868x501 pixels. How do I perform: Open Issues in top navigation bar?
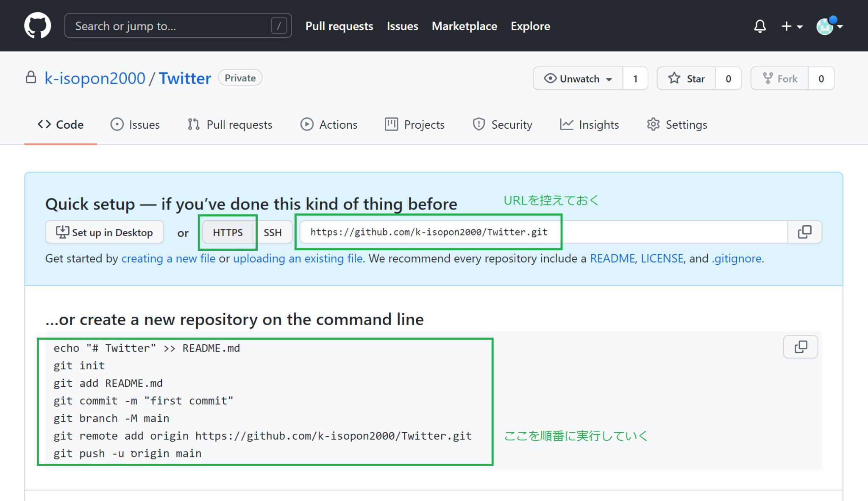402,26
